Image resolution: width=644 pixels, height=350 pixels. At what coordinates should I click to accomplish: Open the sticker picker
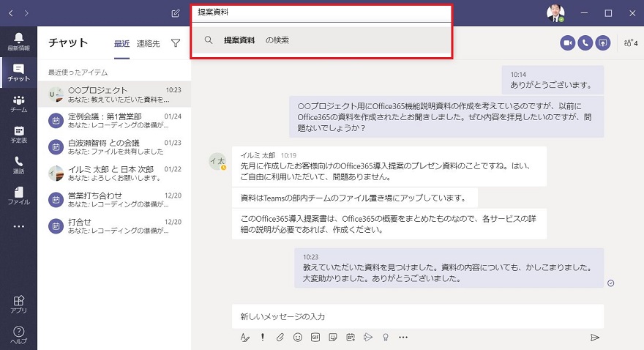333,338
